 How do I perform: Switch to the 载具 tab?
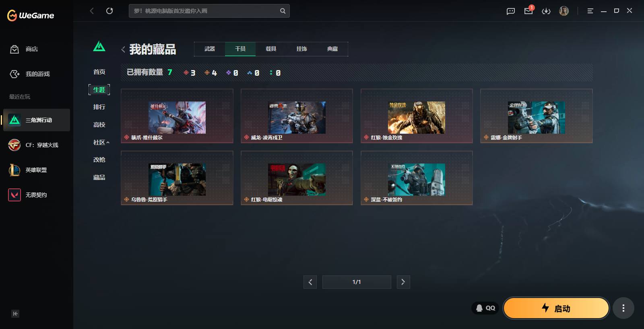pyautogui.click(x=271, y=49)
